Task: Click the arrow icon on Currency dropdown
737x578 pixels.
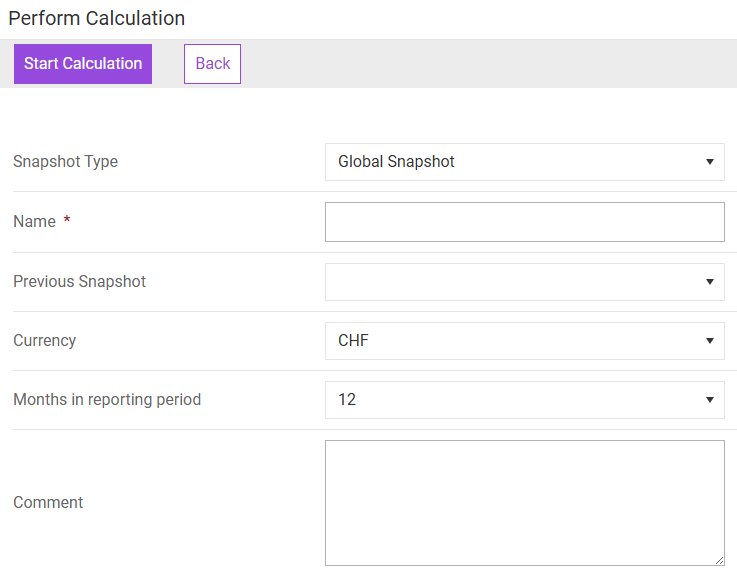Action: point(709,341)
